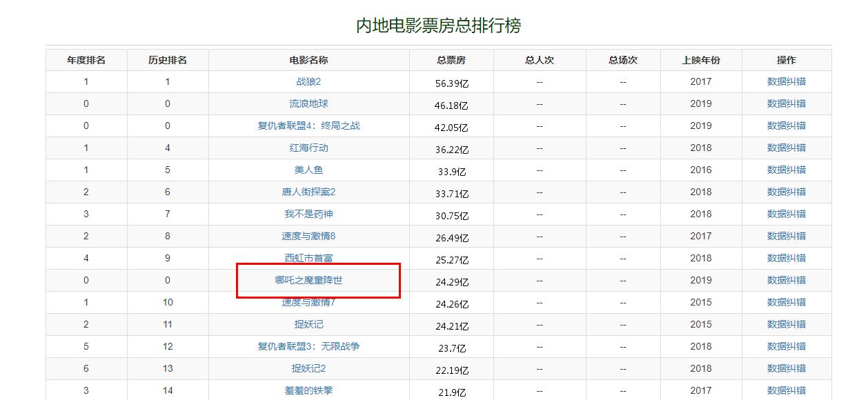Click 数据纠错 for 复仇者联盟4 row

pos(787,126)
